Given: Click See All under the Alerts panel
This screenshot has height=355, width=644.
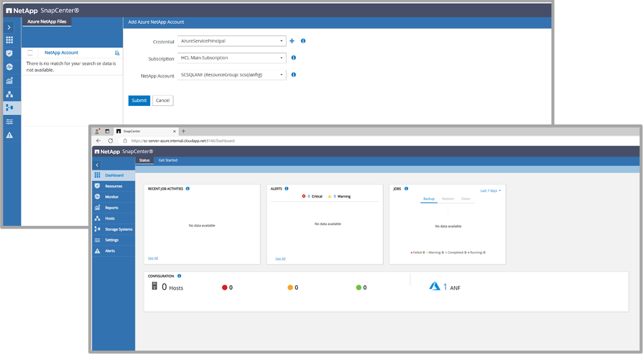Looking at the screenshot, I should click(280, 259).
